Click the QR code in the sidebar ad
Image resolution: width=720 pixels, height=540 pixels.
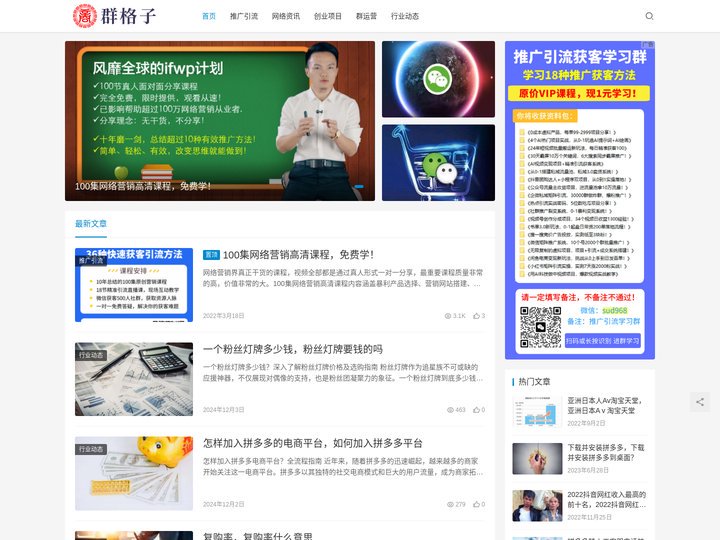tap(540, 327)
